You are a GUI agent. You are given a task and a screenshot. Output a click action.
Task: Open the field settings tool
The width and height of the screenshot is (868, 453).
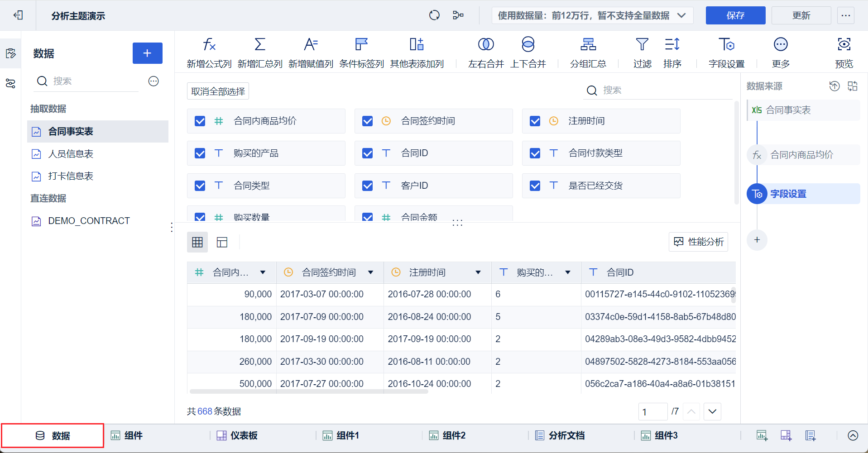[x=727, y=52]
